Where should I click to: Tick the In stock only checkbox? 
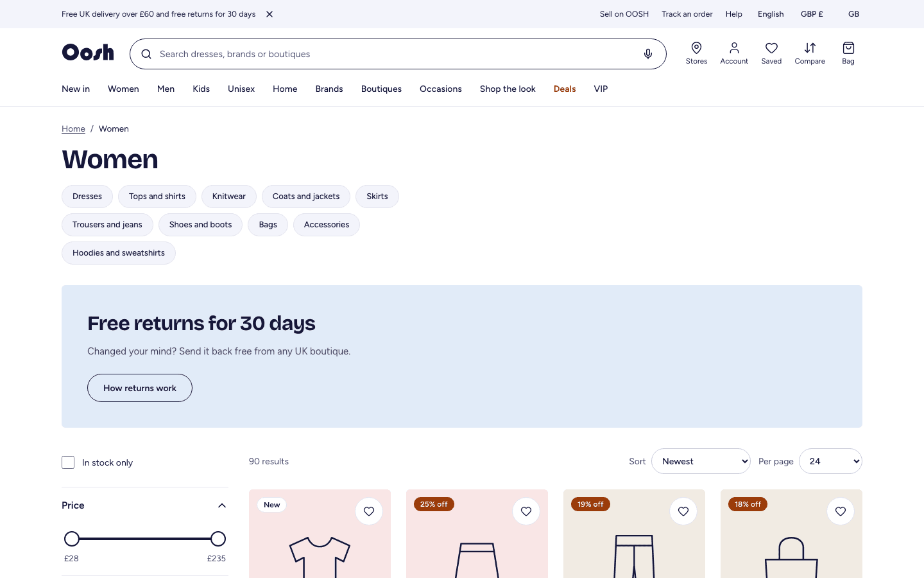coord(68,462)
